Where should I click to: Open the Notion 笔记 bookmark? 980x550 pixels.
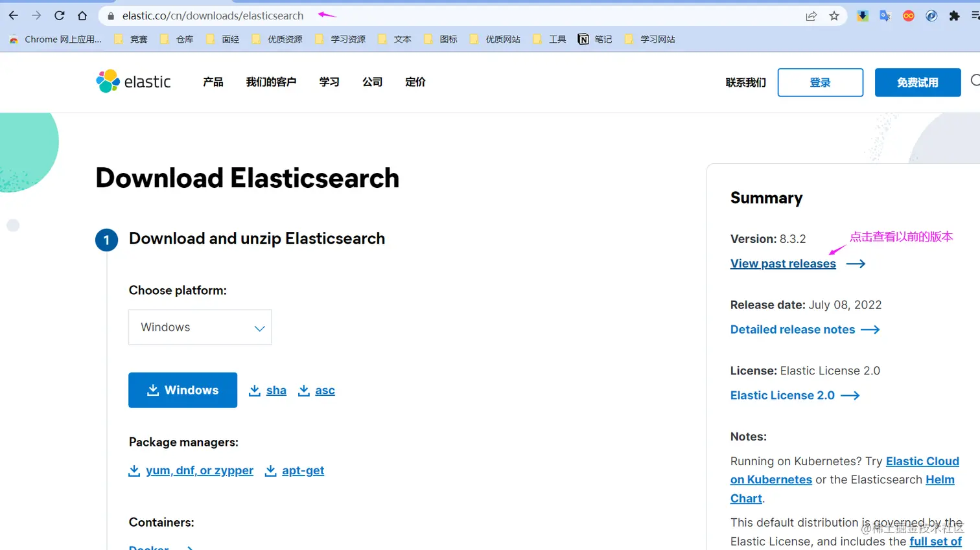(x=595, y=40)
